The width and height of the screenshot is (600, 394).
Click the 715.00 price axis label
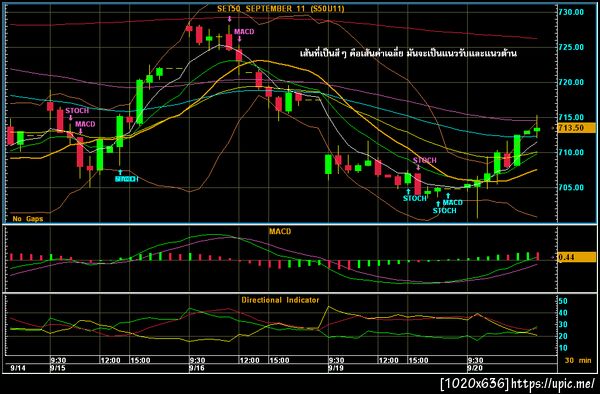tap(571, 117)
